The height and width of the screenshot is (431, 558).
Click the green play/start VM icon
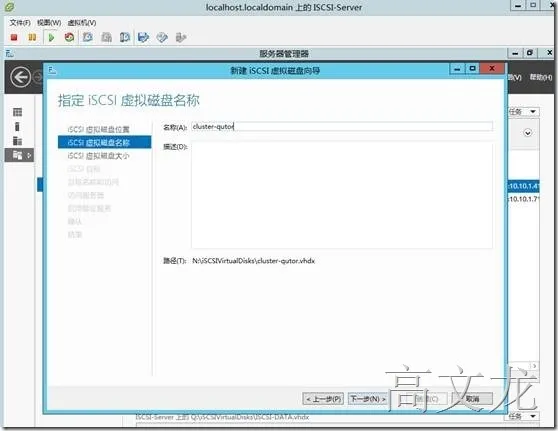51,37
